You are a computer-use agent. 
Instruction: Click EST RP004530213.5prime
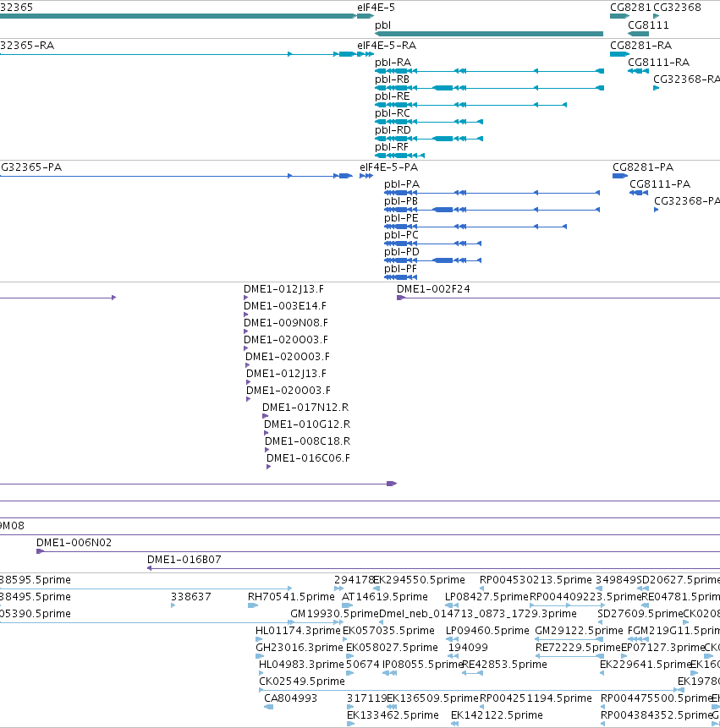pos(536,580)
